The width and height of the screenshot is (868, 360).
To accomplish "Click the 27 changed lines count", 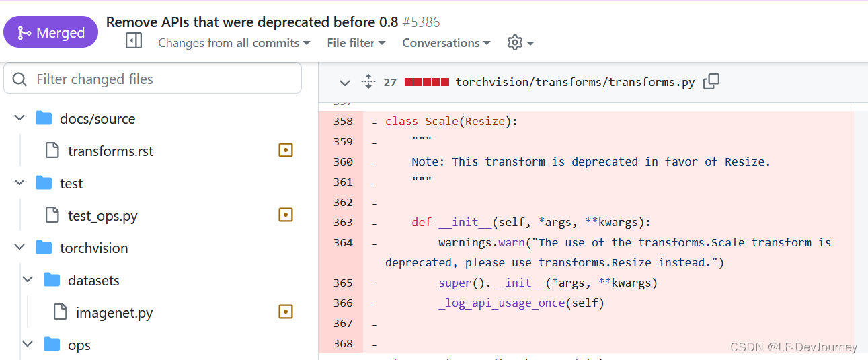I will tap(390, 82).
